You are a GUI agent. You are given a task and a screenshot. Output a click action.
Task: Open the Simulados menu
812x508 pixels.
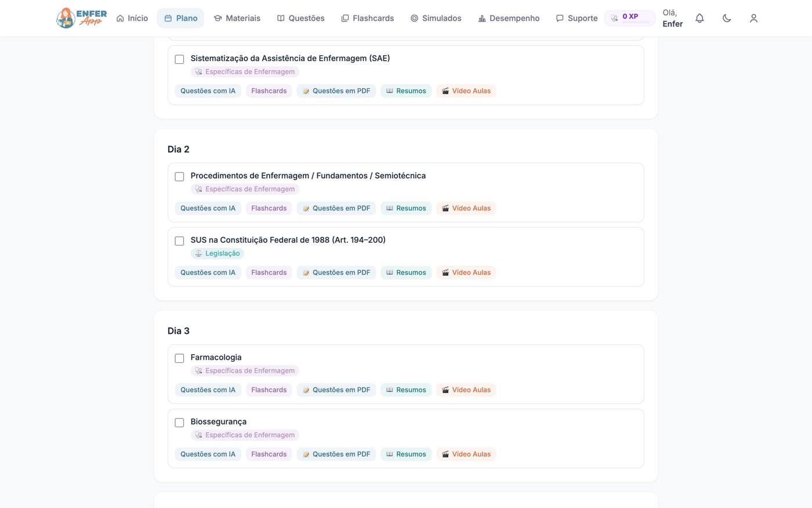pos(436,18)
